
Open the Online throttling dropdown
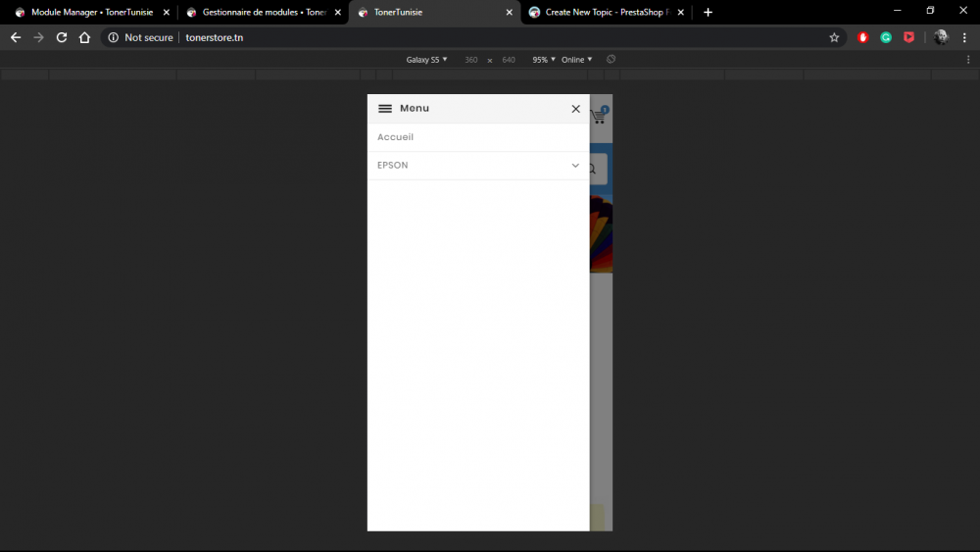coord(576,60)
